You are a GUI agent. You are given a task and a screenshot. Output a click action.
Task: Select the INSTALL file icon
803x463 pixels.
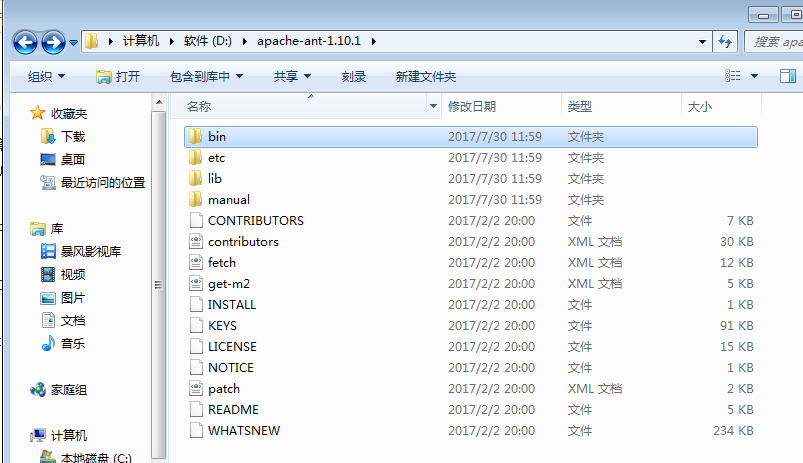[x=196, y=304]
